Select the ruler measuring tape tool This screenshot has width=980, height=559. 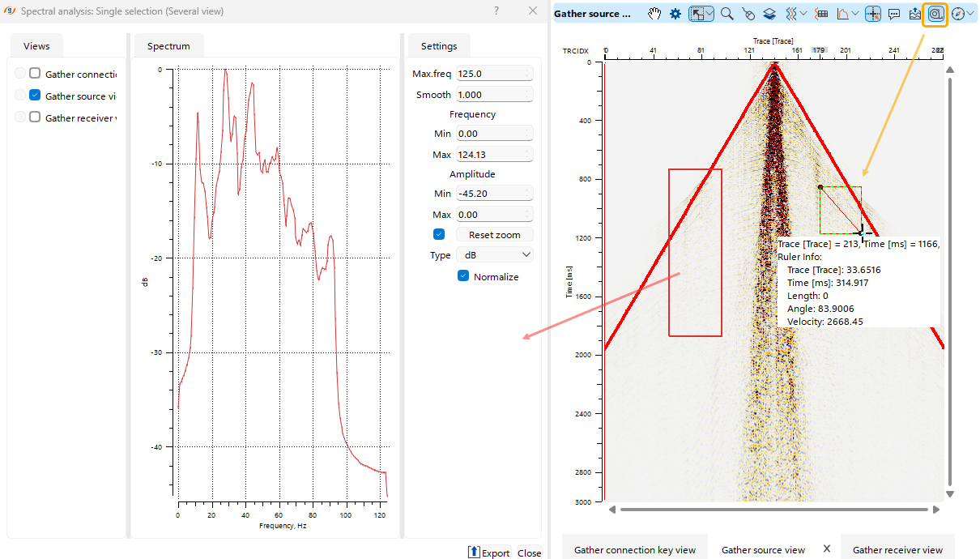(935, 14)
